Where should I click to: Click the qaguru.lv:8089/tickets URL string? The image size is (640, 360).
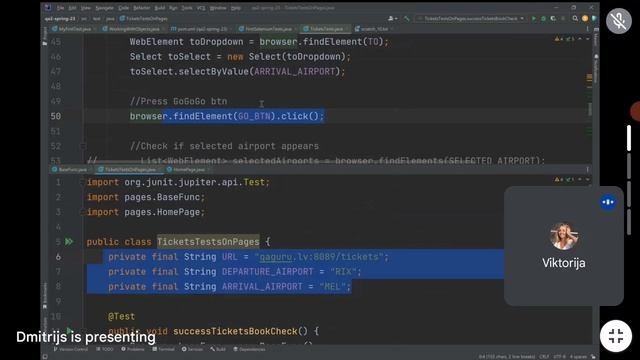[319, 257]
